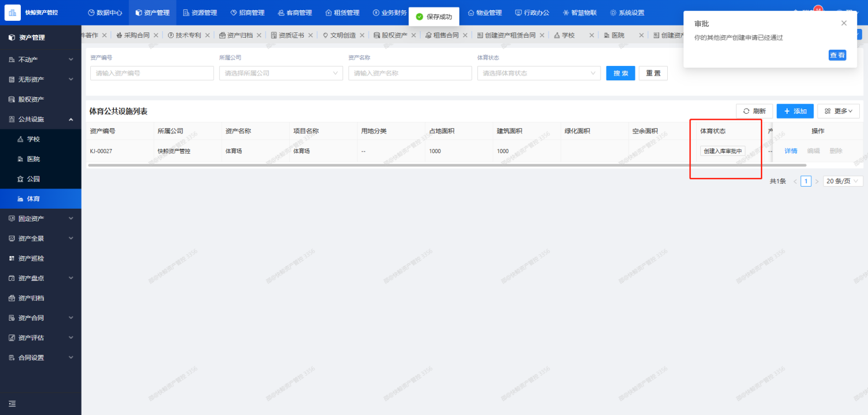Open the 物业管理 top menu
This screenshot has height=415, width=868.
484,13
